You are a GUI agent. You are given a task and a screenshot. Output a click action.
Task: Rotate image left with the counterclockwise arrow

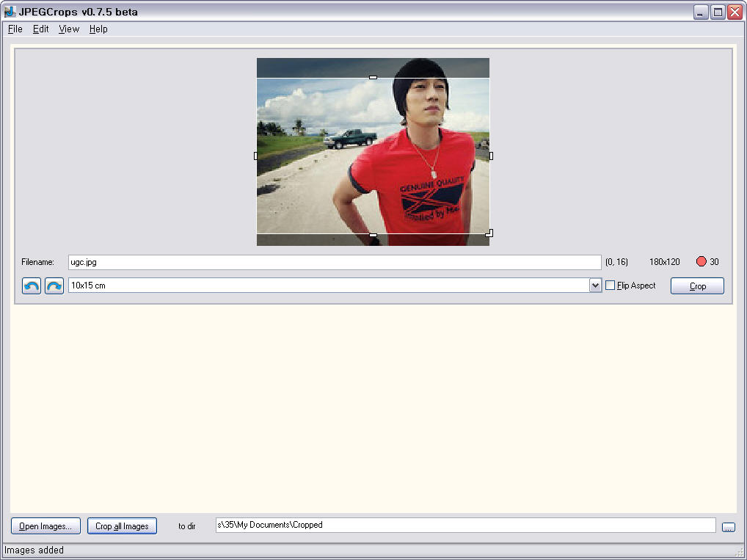click(x=32, y=286)
